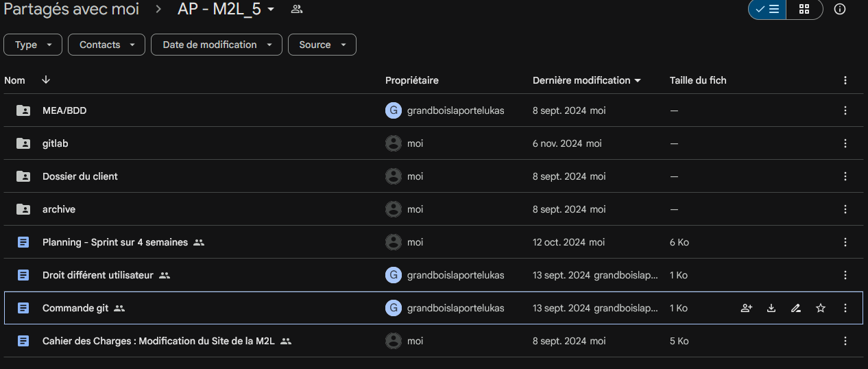
Task: Click the rename pencil icon for Commande git
Action: tap(796, 308)
